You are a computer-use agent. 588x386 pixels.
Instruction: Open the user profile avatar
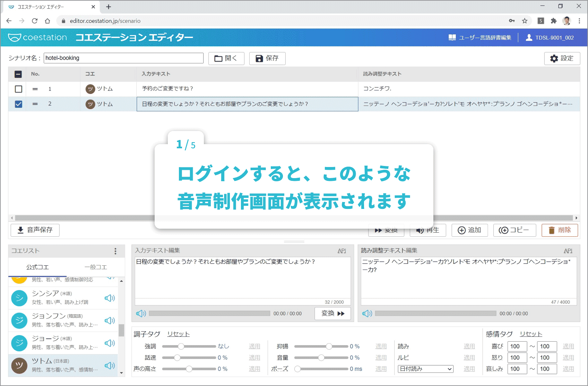tap(567, 21)
